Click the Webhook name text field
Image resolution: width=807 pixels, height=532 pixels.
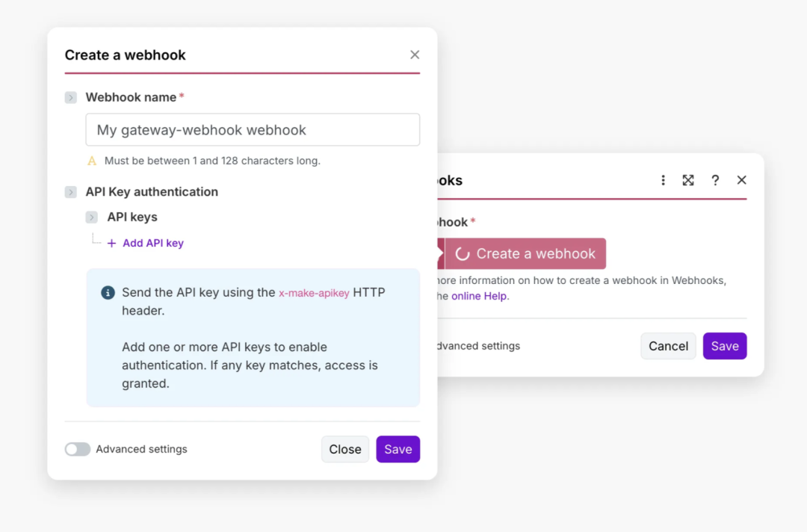253,130
